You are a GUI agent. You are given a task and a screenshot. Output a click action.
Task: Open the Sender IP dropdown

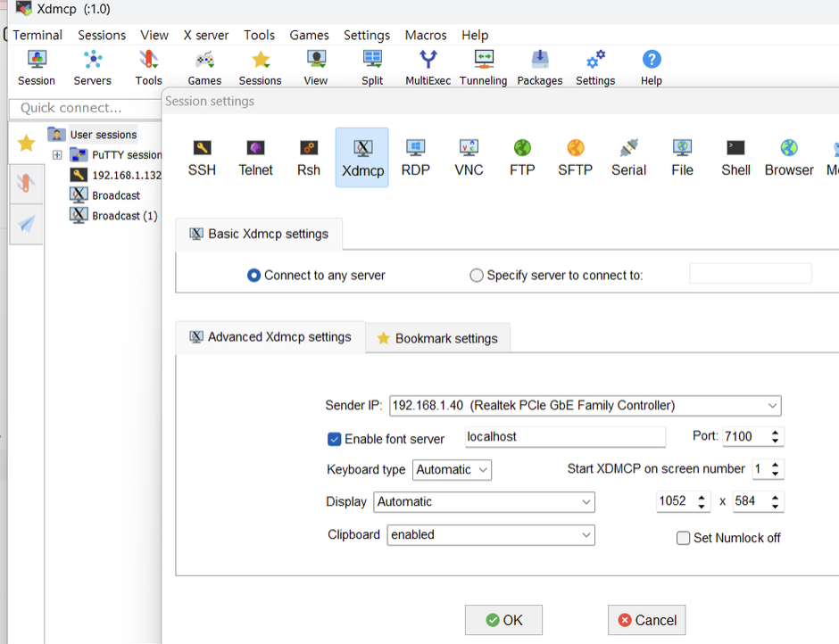(586, 406)
